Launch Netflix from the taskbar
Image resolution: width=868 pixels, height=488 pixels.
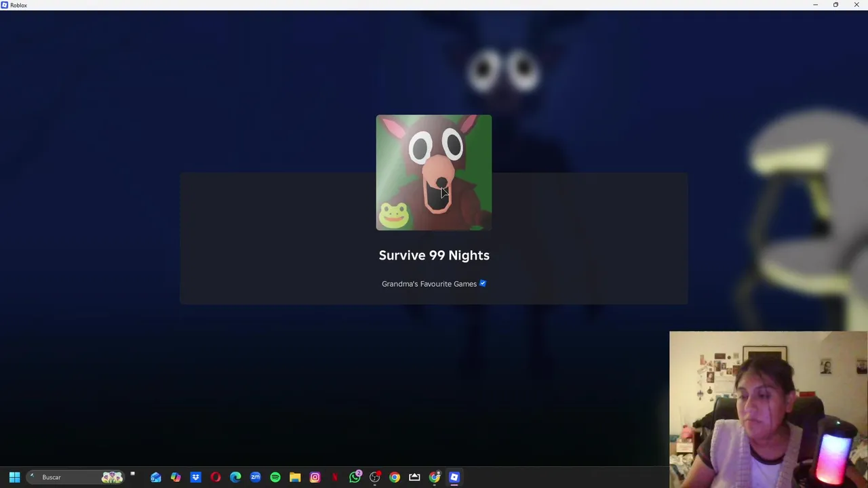tap(335, 477)
